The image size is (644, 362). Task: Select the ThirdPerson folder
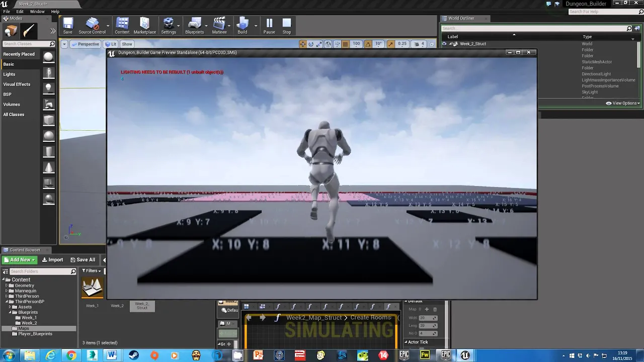(27, 296)
